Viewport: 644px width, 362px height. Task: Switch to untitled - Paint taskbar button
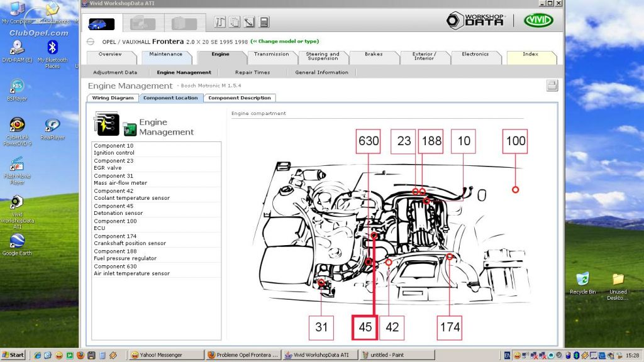tap(396, 355)
